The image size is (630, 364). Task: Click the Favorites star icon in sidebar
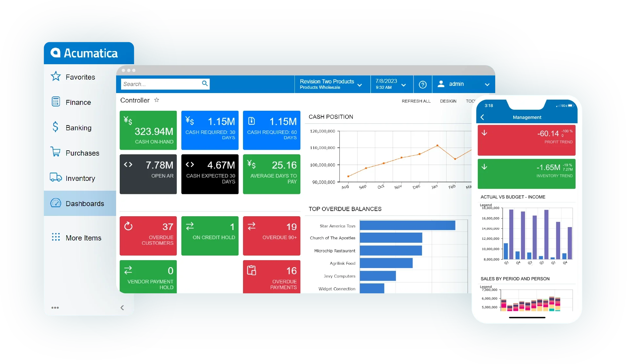tap(56, 76)
